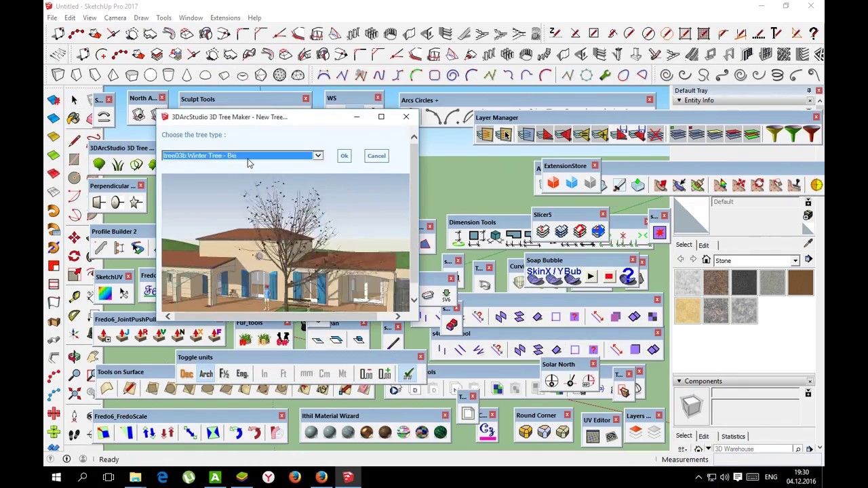Click Ok in the Tree Maker dialog
Image resolution: width=868 pixels, height=488 pixels.
click(344, 156)
